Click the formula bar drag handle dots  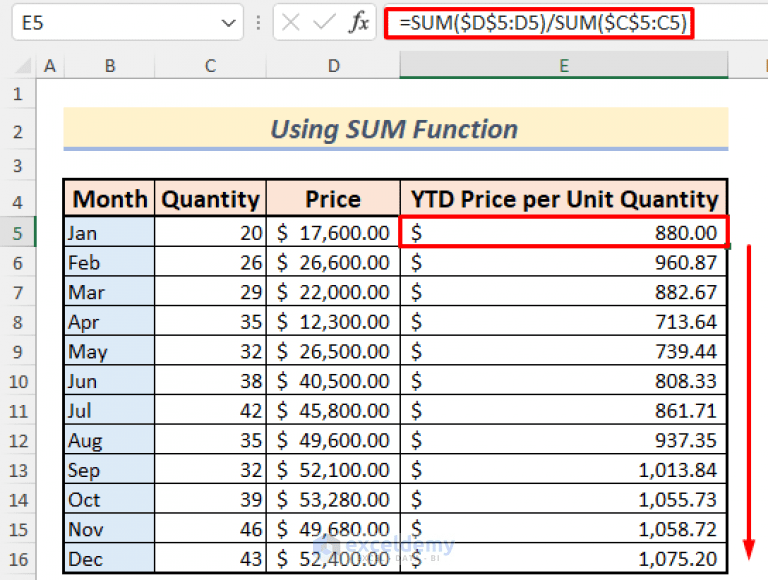coord(258,23)
